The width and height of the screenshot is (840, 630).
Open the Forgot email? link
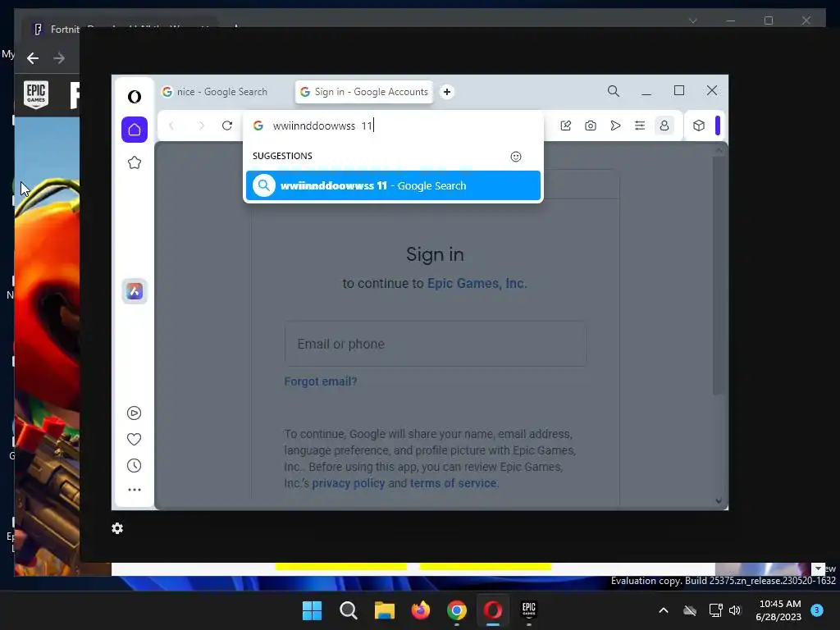pyautogui.click(x=321, y=381)
